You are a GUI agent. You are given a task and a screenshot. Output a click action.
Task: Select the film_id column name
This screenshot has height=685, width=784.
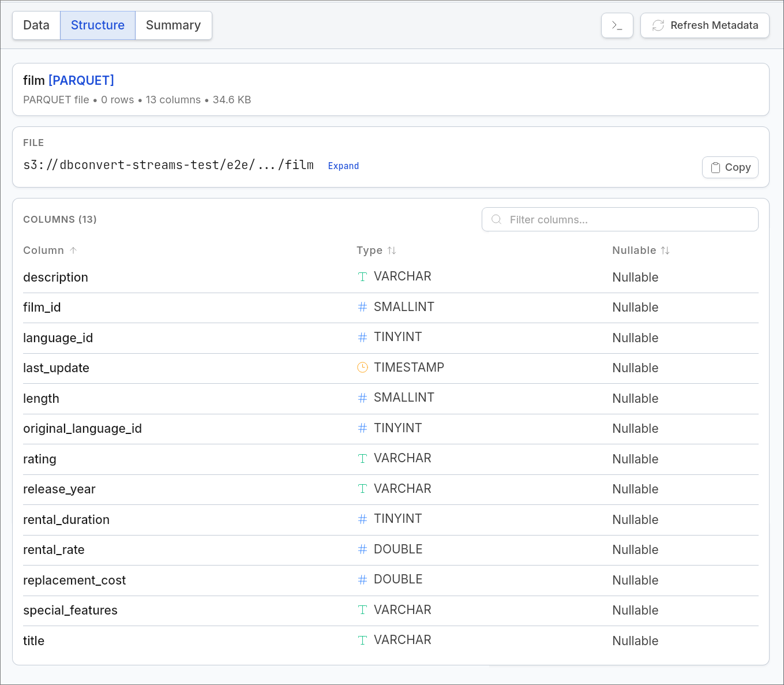(x=42, y=308)
